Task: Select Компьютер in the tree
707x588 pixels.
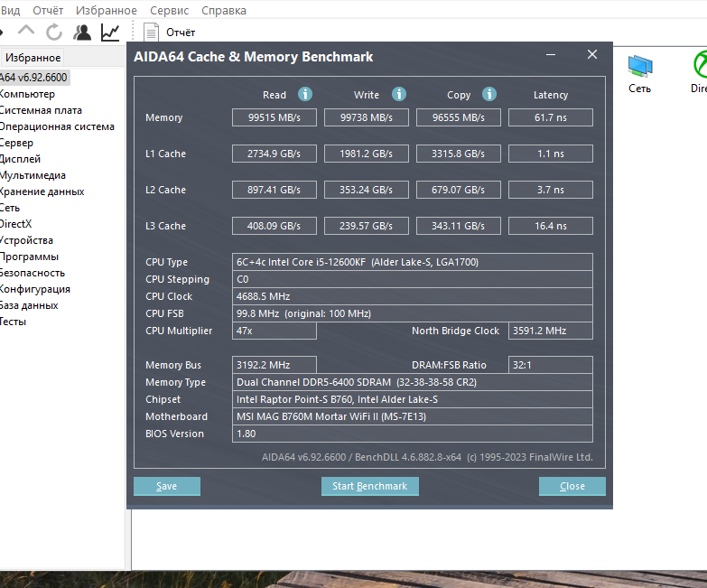Action: pyautogui.click(x=27, y=94)
